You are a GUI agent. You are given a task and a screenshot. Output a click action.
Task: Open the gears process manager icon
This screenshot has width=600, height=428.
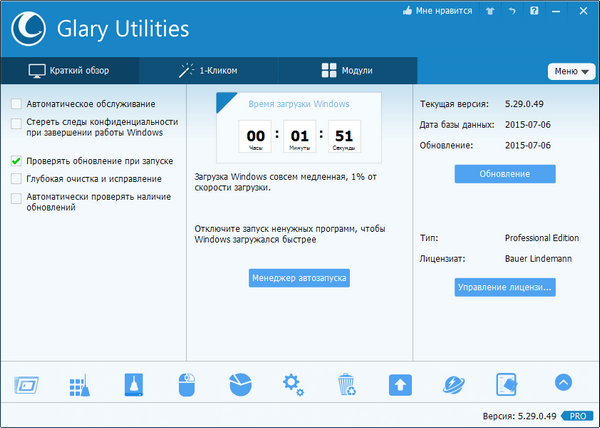tap(292, 384)
